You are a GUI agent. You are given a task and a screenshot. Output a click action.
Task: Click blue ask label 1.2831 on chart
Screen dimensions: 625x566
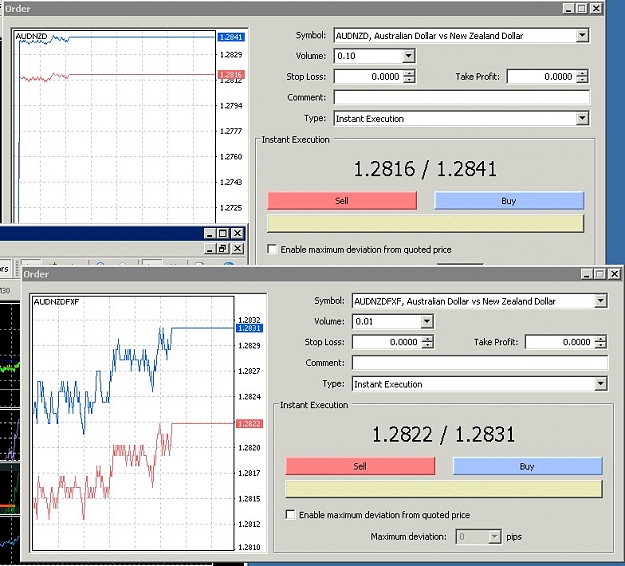(x=250, y=328)
